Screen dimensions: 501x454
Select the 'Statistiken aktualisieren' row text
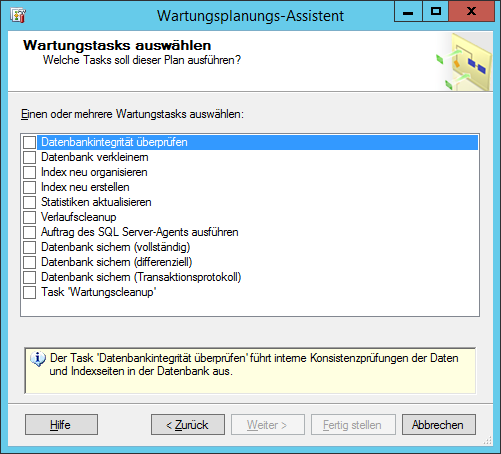(96, 202)
